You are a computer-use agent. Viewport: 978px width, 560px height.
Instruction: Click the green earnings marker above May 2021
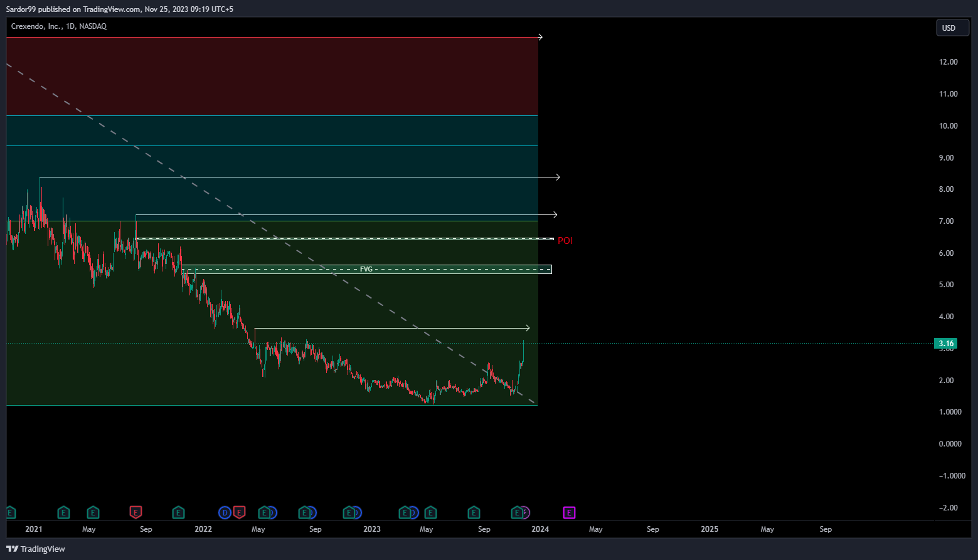[93, 513]
